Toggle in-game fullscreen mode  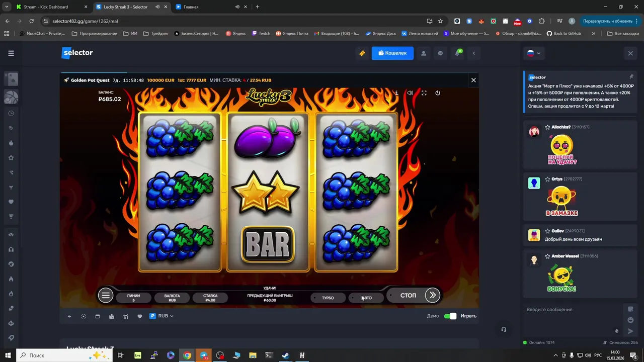(x=424, y=93)
